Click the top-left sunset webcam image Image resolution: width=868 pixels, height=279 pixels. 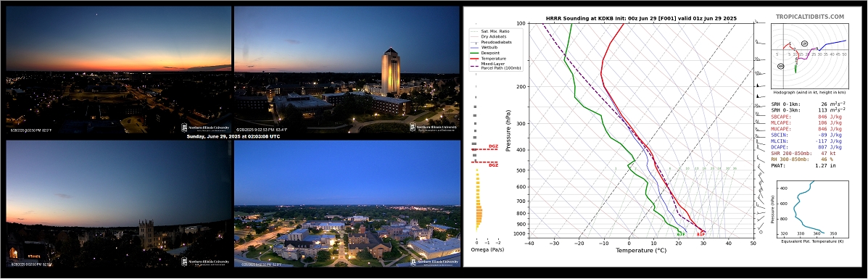[x=118, y=69]
